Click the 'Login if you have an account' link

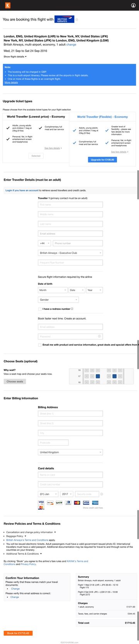[22, 190]
